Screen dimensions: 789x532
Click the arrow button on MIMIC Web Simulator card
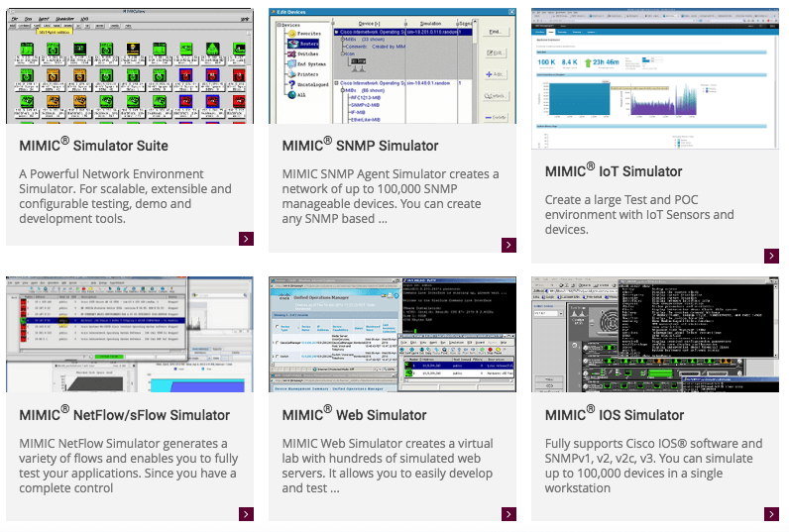coord(508,514)
